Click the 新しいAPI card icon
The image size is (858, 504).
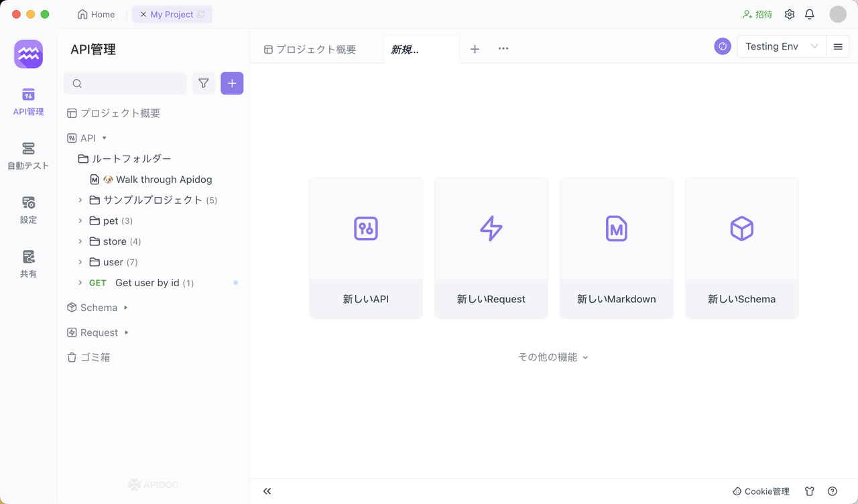(366, 229)
